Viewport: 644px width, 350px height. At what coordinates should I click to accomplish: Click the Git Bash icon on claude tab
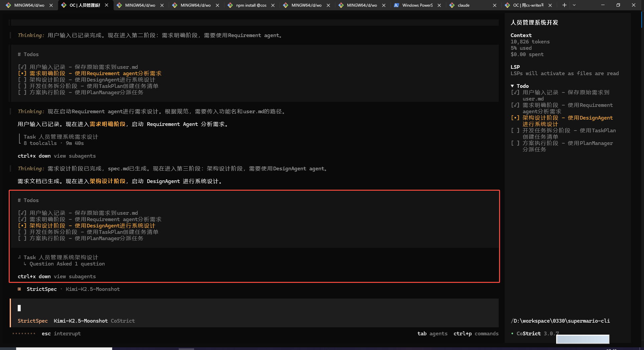pos(452,5)
